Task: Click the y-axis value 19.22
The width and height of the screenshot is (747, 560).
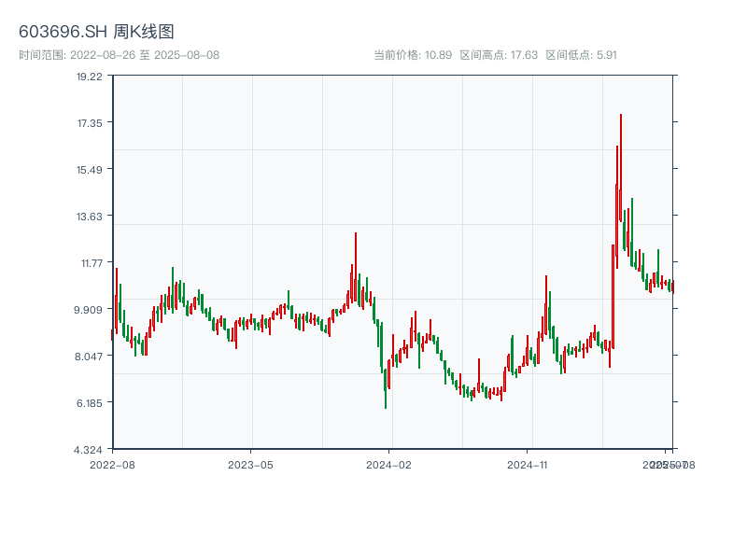Action: click(89, 77)
